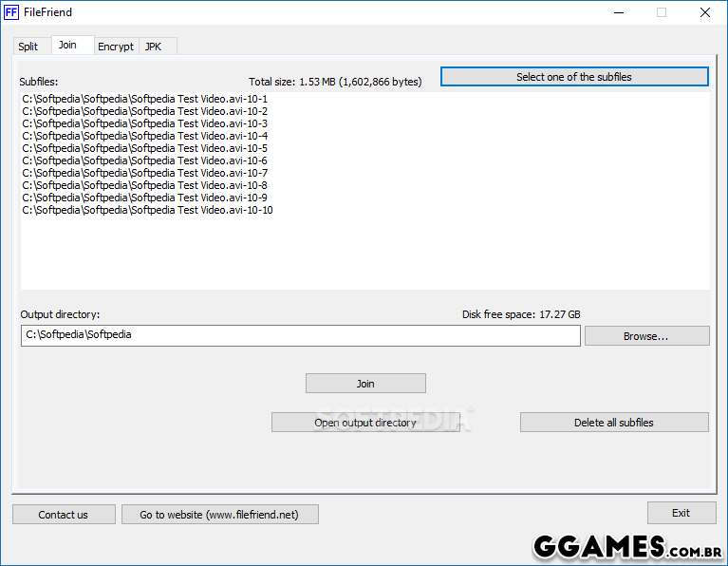This screenshot has height=566, width=728.
Task: Open Go to website filefriend.net button
Action: [219, 515]
